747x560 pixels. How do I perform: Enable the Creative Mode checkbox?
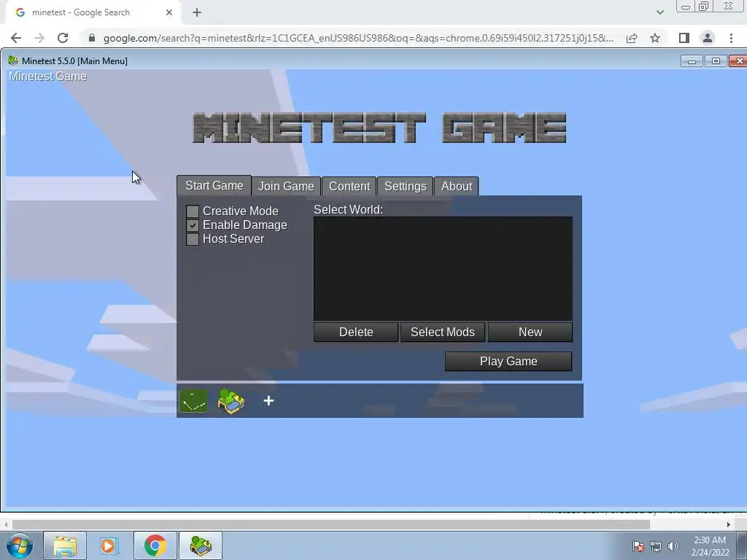click(193, 211)
